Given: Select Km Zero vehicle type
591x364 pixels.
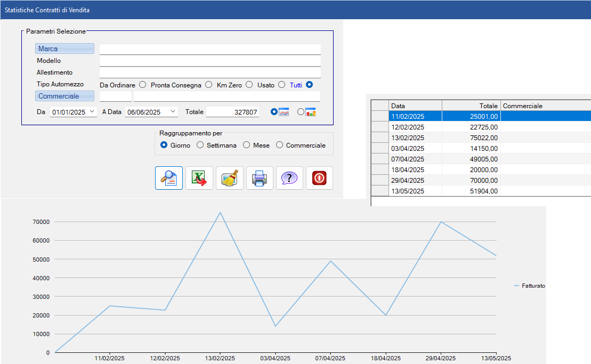Looking at the screenshot, I should click(x=249, y=84).
